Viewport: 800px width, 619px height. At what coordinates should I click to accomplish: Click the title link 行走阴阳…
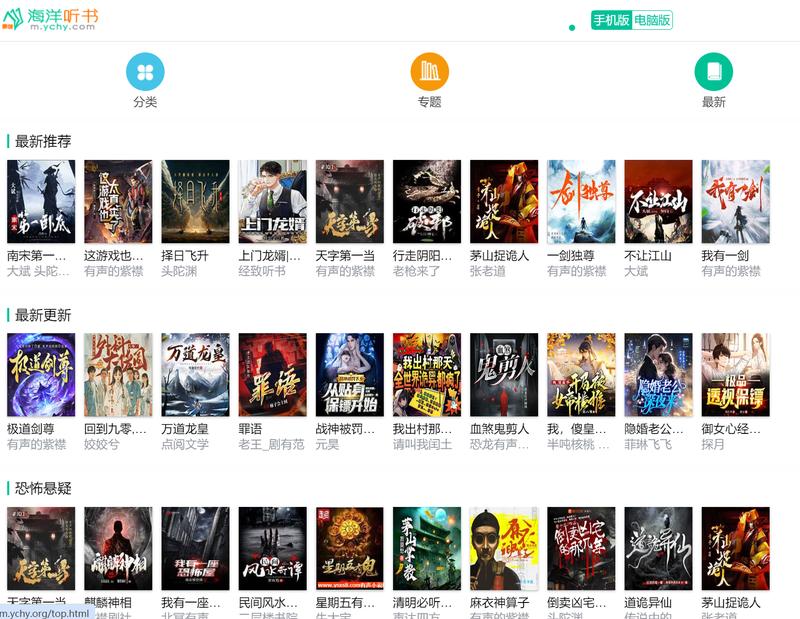422,256
